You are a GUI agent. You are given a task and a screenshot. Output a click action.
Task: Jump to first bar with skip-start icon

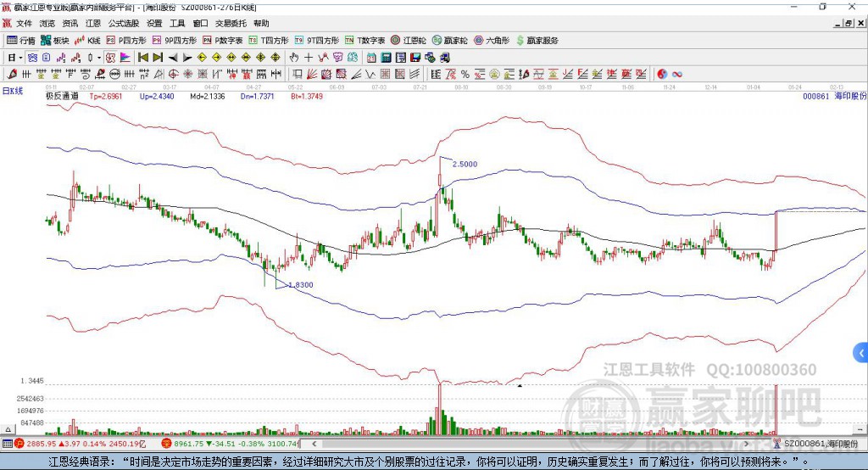click(x=142, y=58)
